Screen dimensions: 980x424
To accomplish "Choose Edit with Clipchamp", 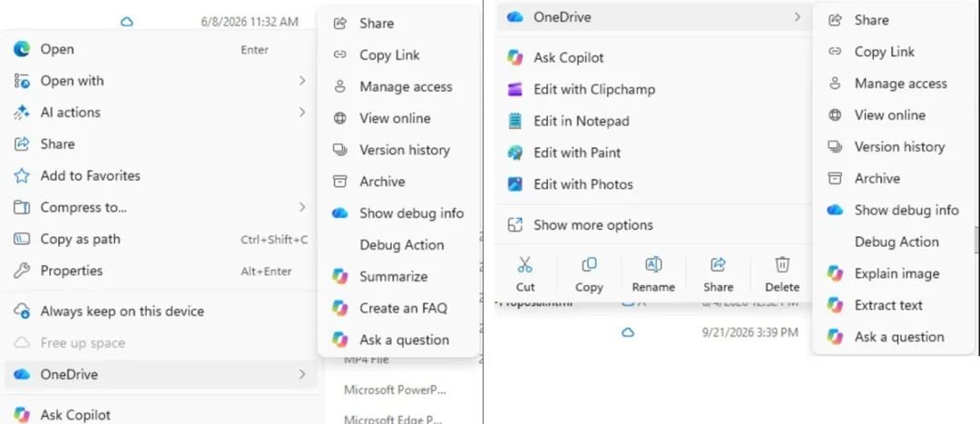I will click(x=653, y=89).
